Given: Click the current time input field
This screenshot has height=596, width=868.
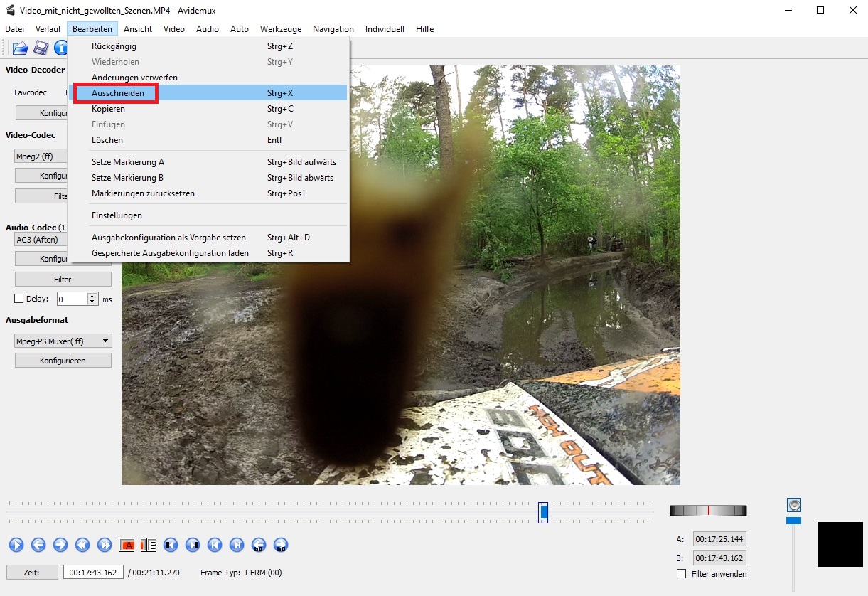Looking at the screenshot, I should [93, 573].
